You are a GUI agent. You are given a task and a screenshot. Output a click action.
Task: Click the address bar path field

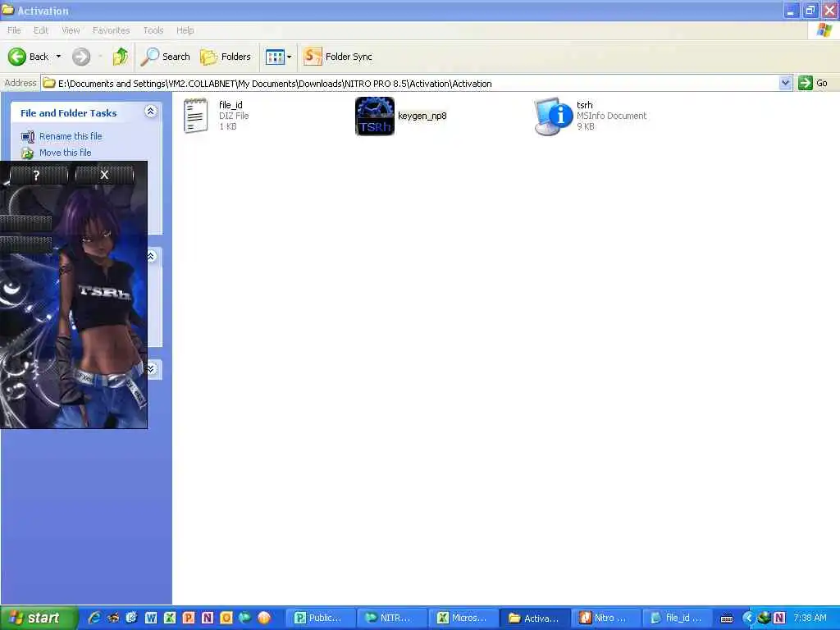[410, 83]
